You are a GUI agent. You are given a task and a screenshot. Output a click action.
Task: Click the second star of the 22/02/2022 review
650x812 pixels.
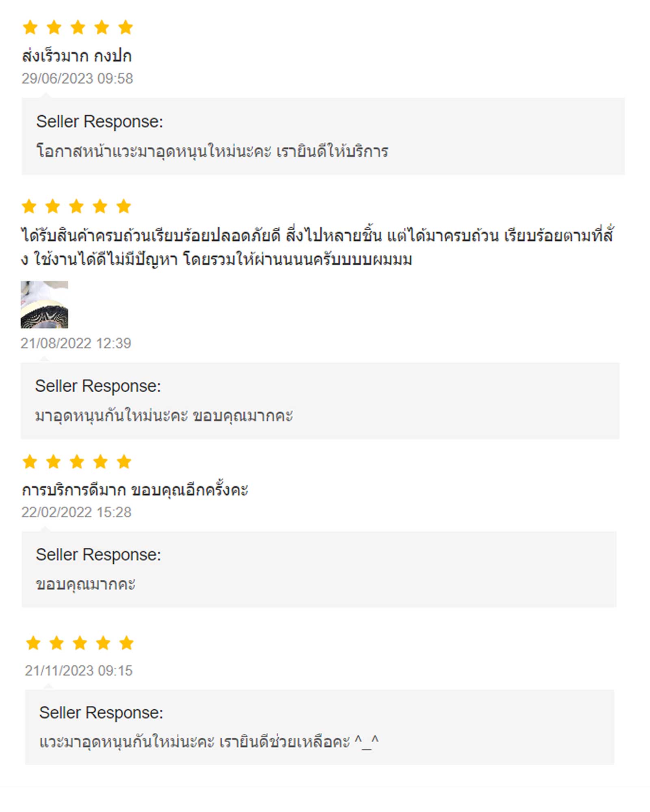[53, 462]
